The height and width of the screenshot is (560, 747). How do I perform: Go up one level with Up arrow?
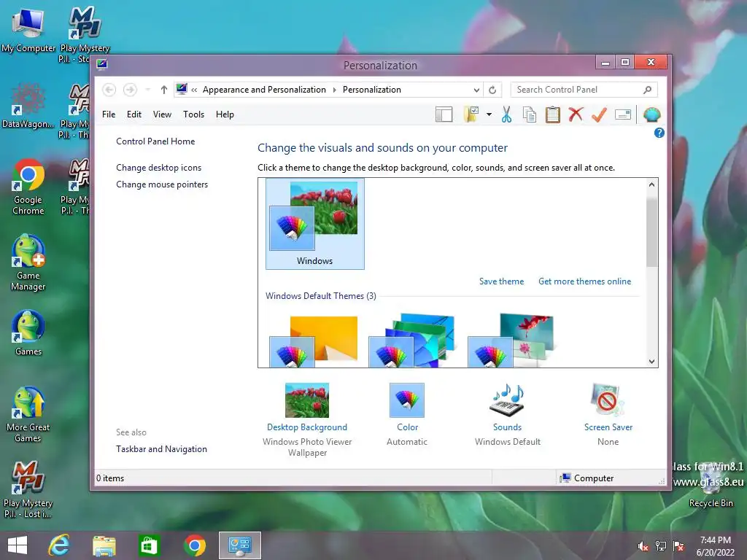(164, 90)
